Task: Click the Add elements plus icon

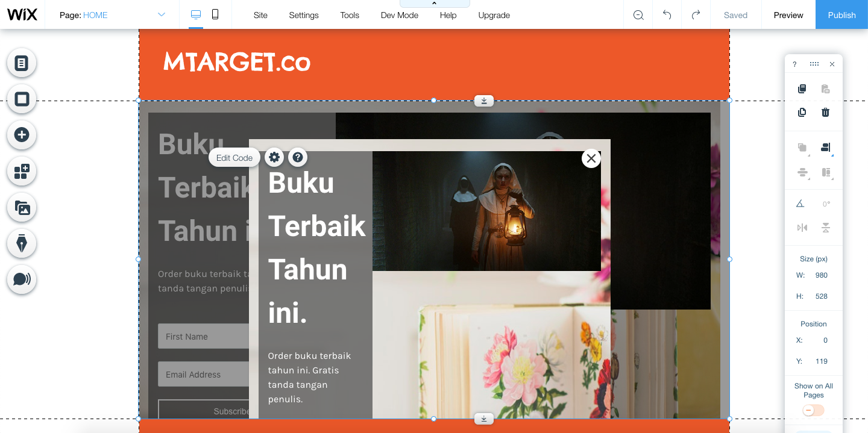Action: (x=22, y=135)
